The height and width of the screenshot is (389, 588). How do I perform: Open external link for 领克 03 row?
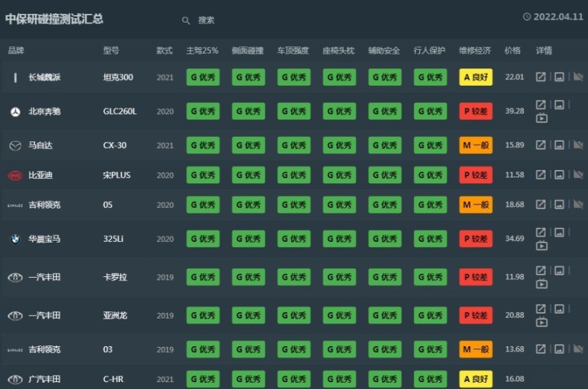click(540, 349)
